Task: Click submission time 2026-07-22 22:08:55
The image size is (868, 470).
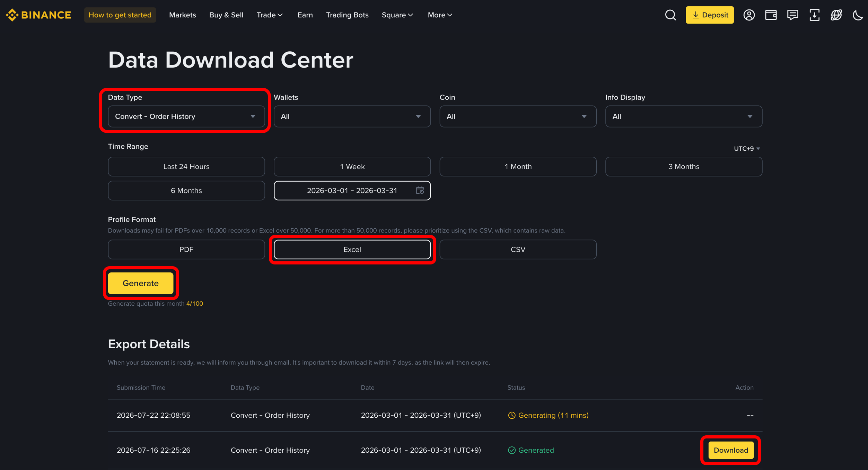Action: coord(153,415)
